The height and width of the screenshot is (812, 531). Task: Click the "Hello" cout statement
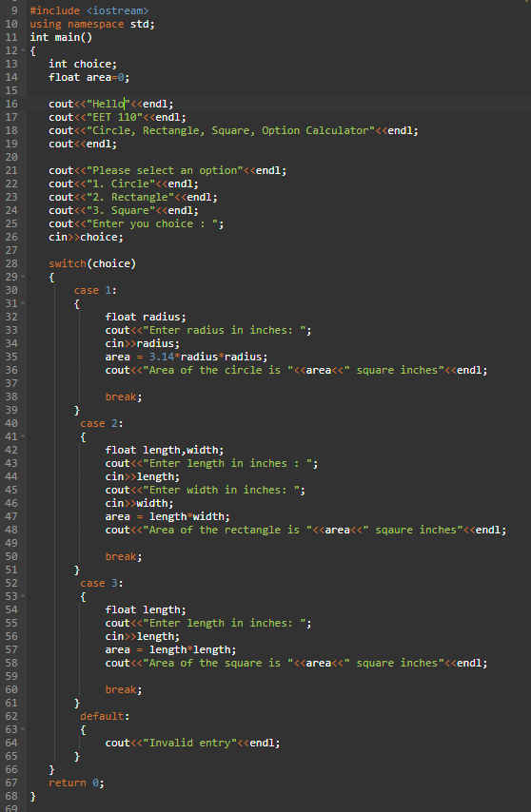click(111, 104)
